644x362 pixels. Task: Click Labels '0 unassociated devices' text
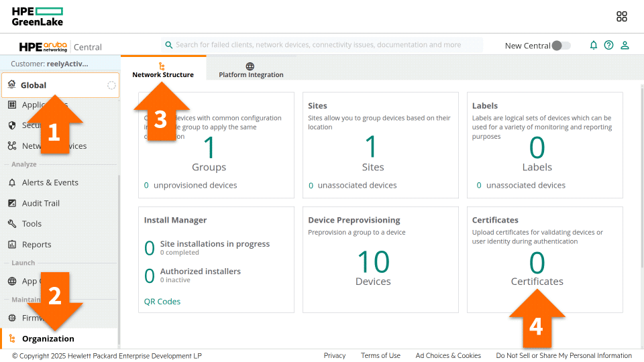click(521, 185)
